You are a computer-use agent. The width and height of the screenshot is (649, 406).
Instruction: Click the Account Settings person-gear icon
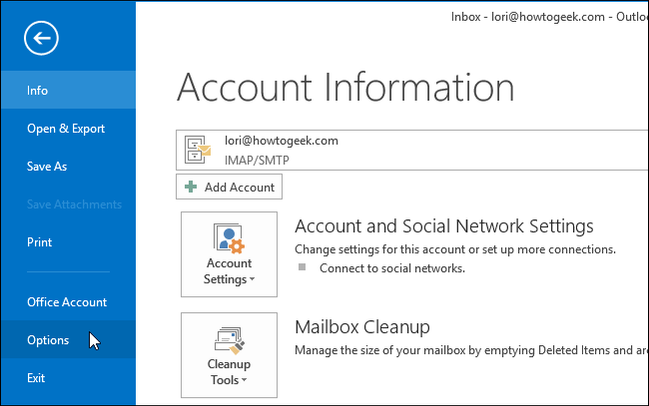229,238
